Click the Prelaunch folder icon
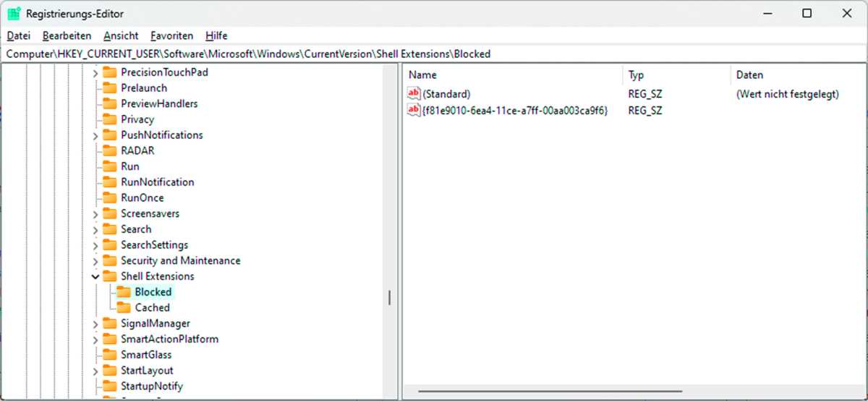This screenshot has width=868, height=401. pyautogui.click(x=109, y=88)
